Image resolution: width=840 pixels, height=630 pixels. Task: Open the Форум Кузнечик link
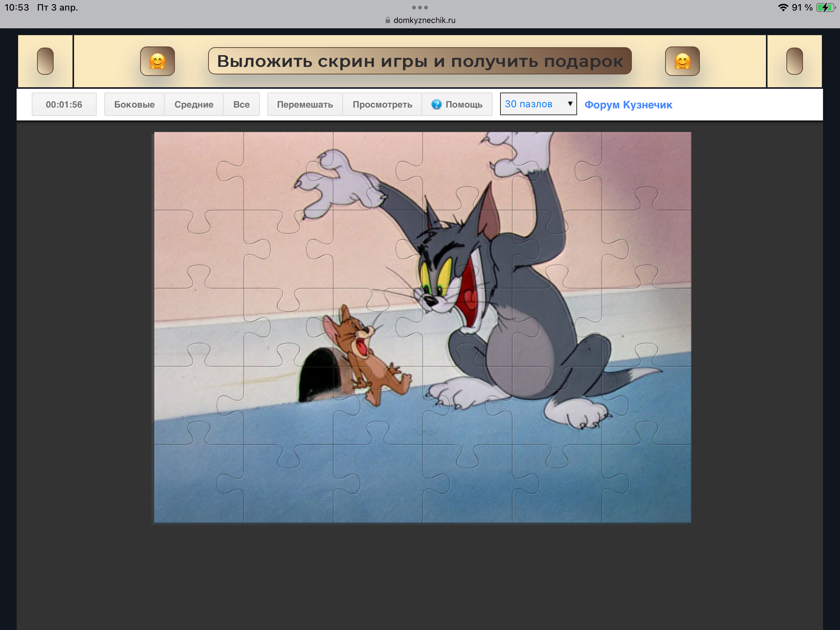(x=628, y=105)
